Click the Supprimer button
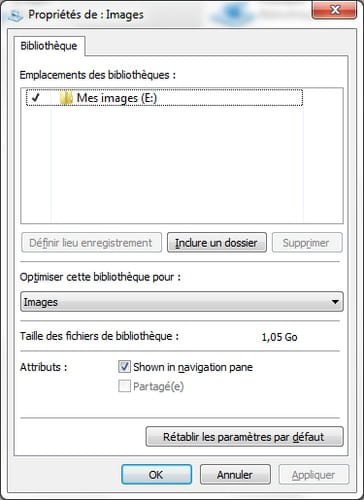 pos(307,243)
